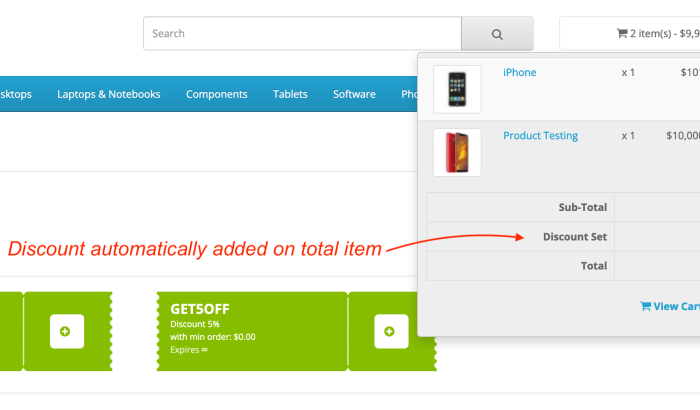The height and width of the screenshot is (410, 700).
Task: Open the Phones menu item
Action: (409, 94)
